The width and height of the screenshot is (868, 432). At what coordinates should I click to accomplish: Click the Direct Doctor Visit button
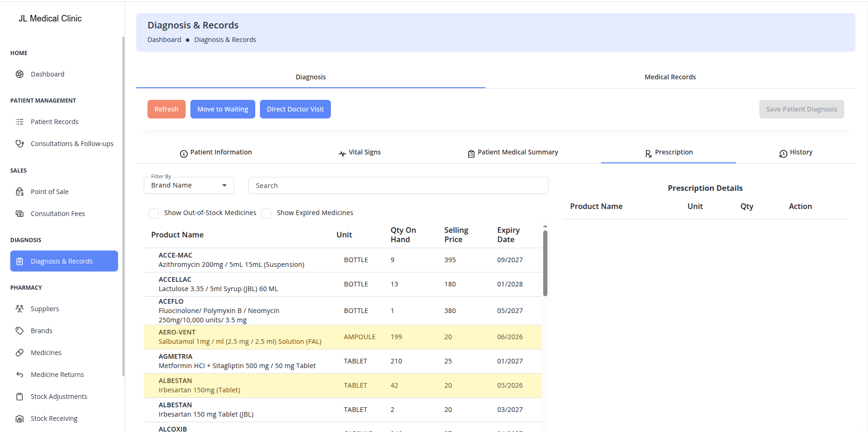tap(295, 109)
